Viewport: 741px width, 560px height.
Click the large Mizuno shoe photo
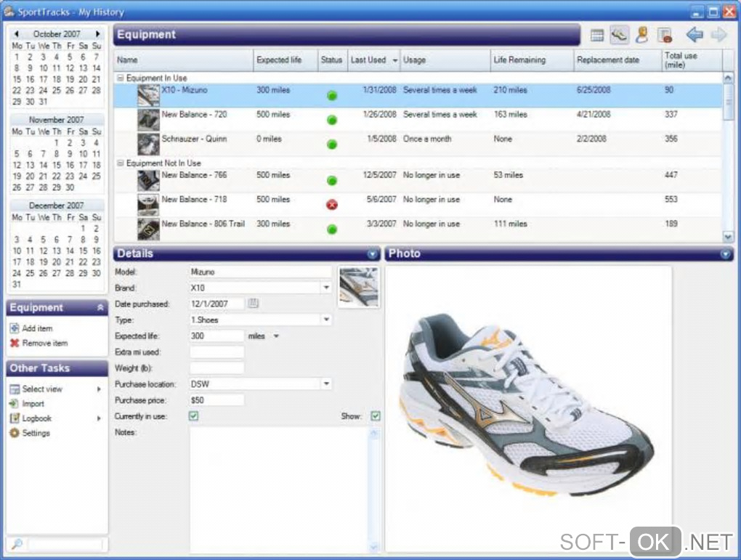528,405
